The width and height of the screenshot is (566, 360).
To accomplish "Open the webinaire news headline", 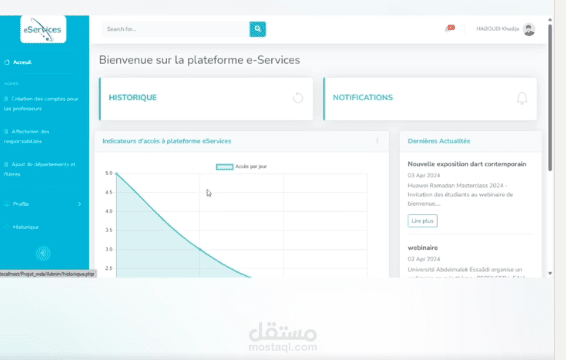I will (x=423, y=248).
